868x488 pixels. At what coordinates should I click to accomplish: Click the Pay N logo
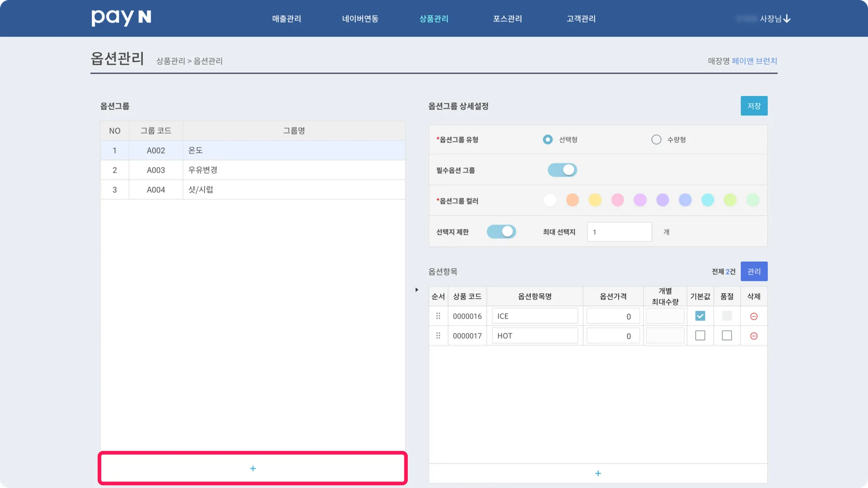coord(121,18)
